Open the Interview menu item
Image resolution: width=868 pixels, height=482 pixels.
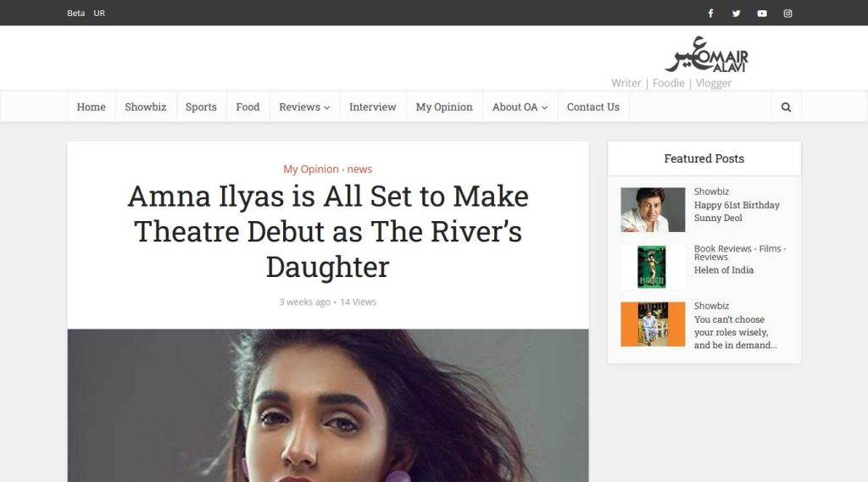(x=373, y=107)
